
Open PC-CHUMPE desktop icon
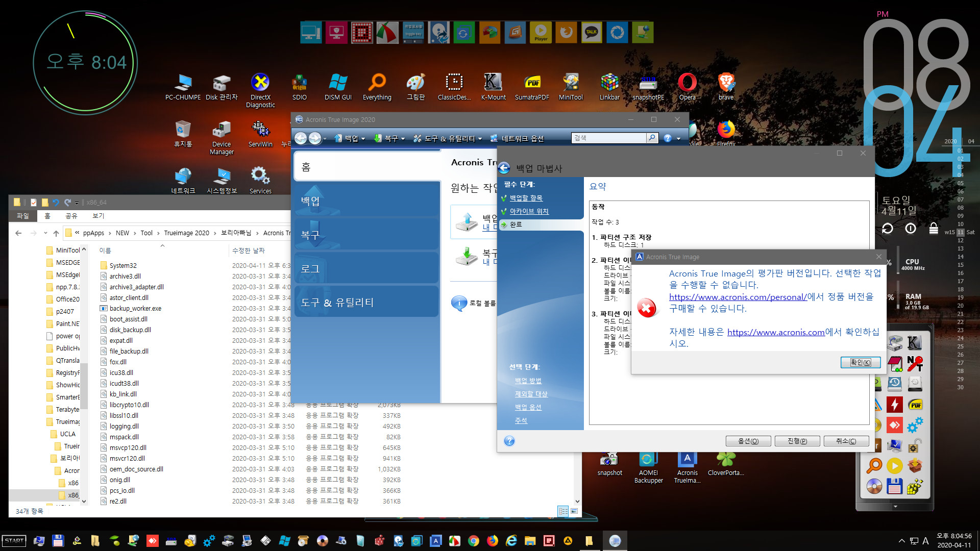click(183, 87)
